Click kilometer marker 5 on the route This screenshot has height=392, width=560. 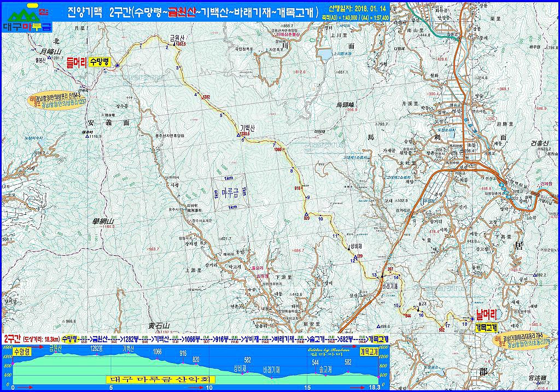tap(221, 115)
